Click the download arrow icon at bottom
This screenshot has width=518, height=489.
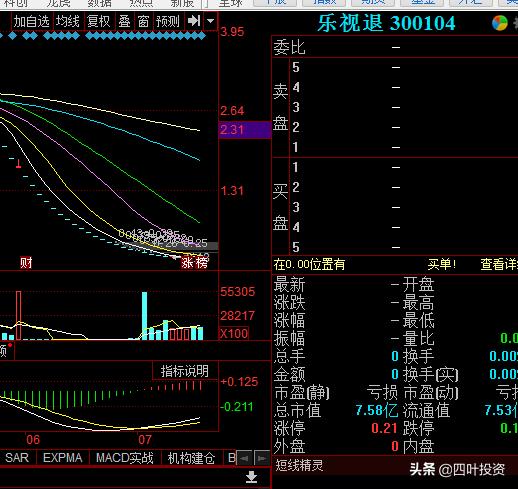pyautogui.click(x=251, y=477)
